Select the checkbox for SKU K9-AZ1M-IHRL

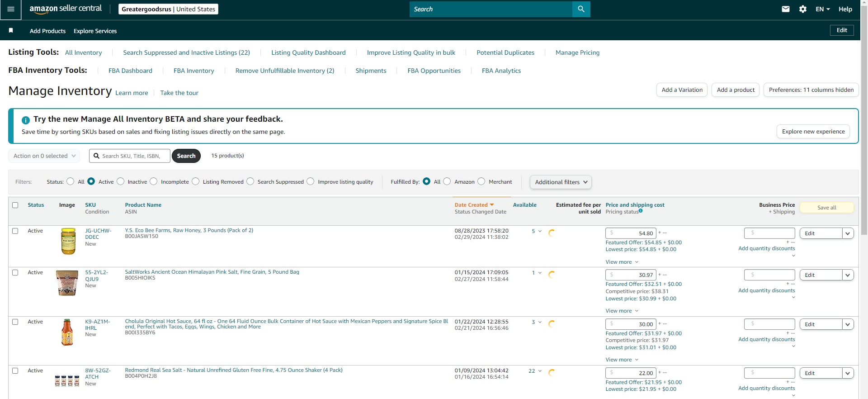(15, 322)
